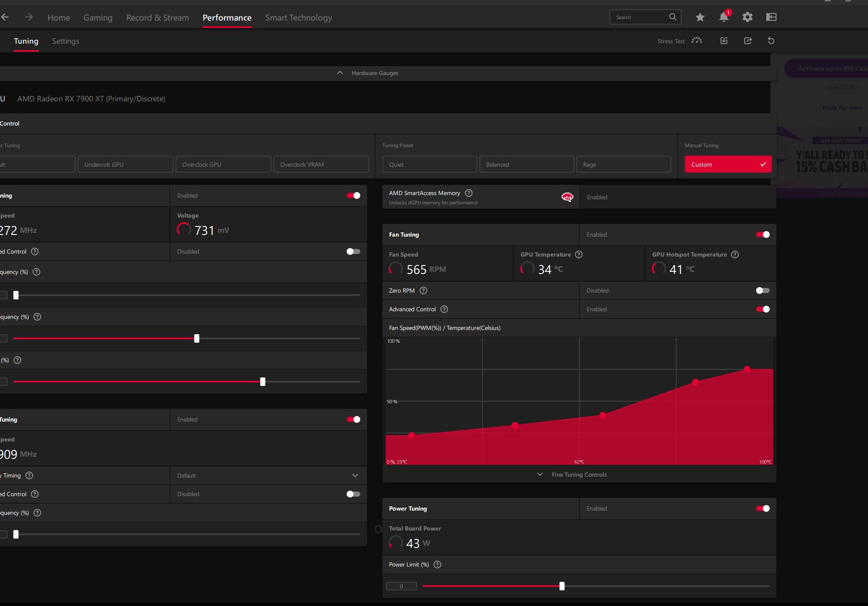
Task: Switch to the Gaming tab
Action: pyautogui.click(x=98, y=18)
